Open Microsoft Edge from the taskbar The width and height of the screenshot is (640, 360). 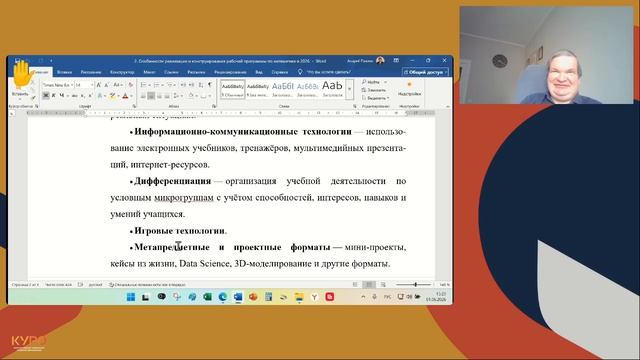222,297
